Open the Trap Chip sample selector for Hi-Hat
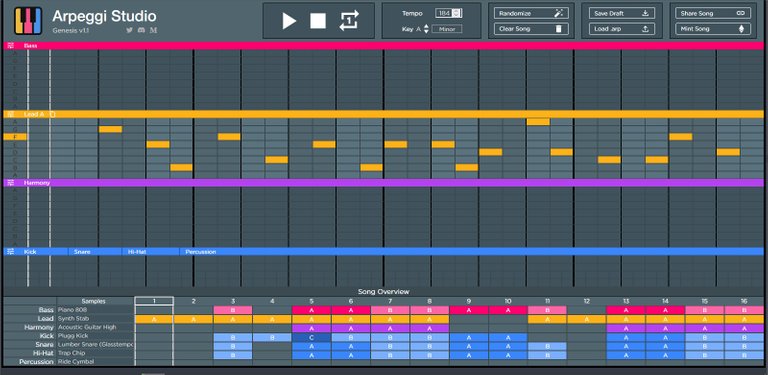Screen dimensions: 768x375 [x=95, y=354]
